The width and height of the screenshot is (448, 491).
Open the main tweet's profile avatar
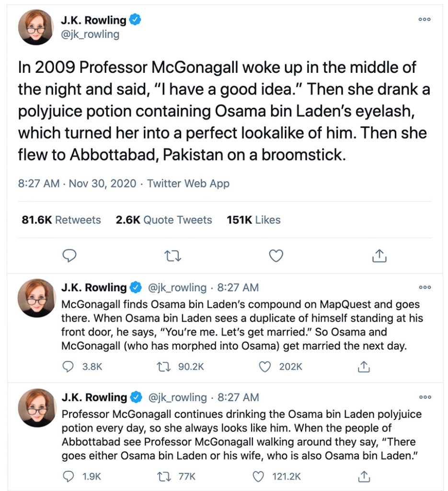36,28
